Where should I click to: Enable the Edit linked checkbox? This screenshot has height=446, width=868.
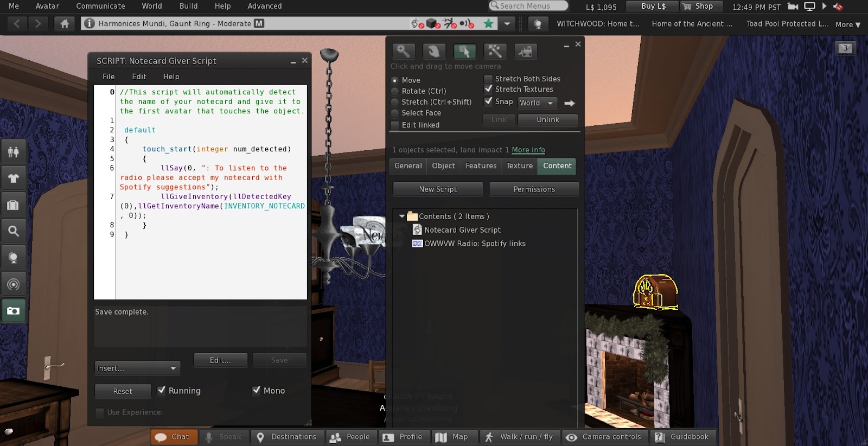click(395, 125)
